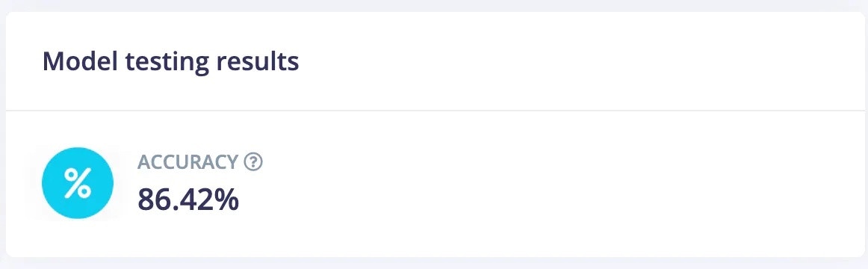Open help for the ACCURACY metric
The width and height of the screenshot is (868, 269).
pos(253,162)
